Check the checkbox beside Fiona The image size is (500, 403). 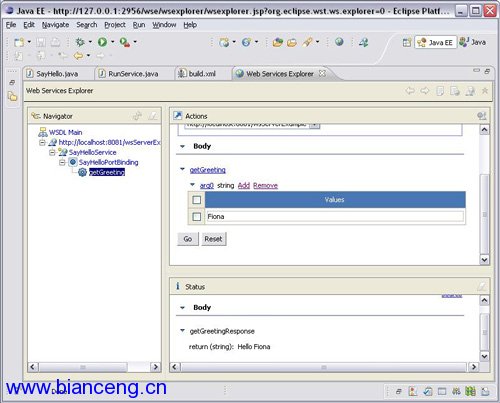[x=197, y=217]
